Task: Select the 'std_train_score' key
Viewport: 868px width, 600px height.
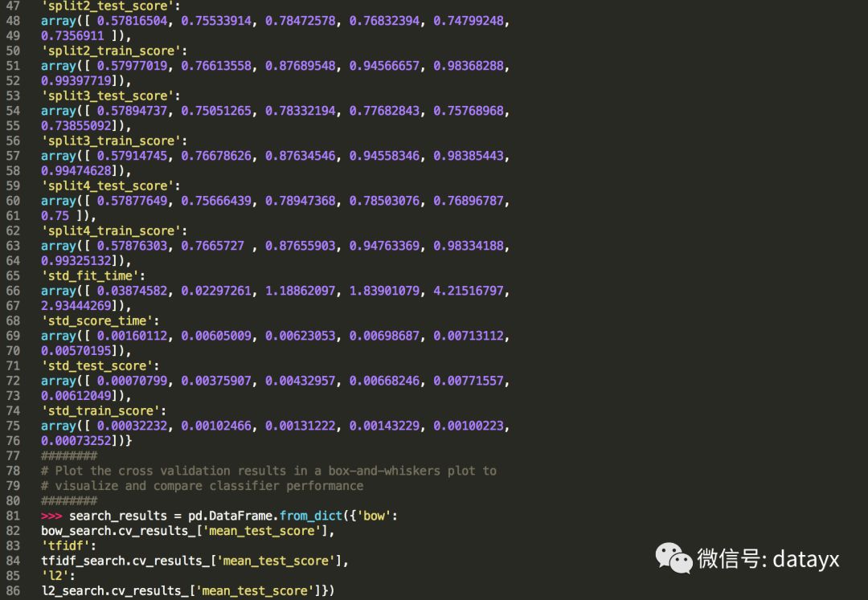Action: click(x=100, y=410)
